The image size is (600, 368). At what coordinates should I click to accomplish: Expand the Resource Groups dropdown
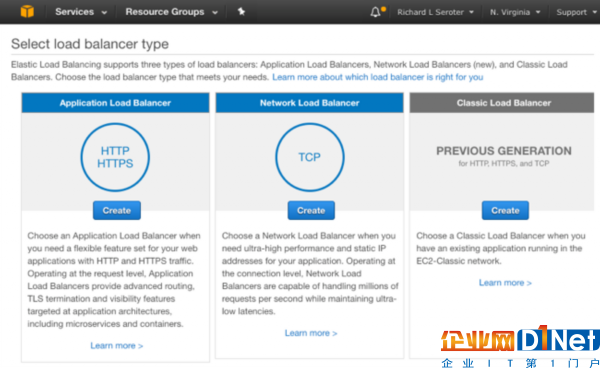click(x=171, y=12)
